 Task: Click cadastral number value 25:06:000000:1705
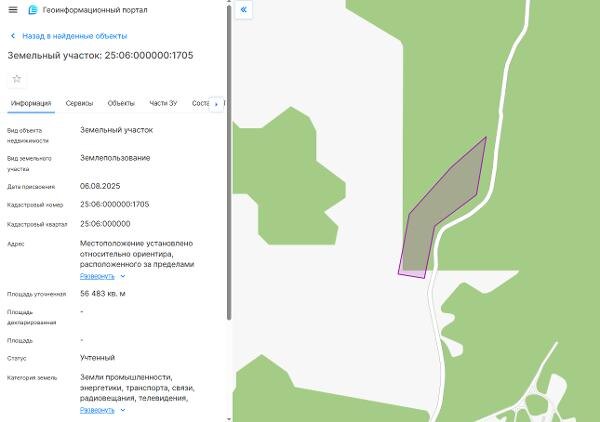click(114, 204)
